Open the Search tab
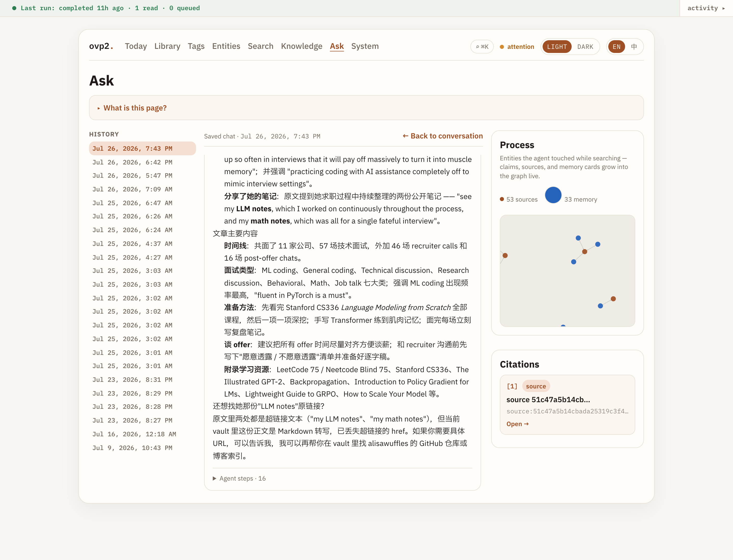Image resolution: width=733 pixels, height=560 pixels. point(260,46)
